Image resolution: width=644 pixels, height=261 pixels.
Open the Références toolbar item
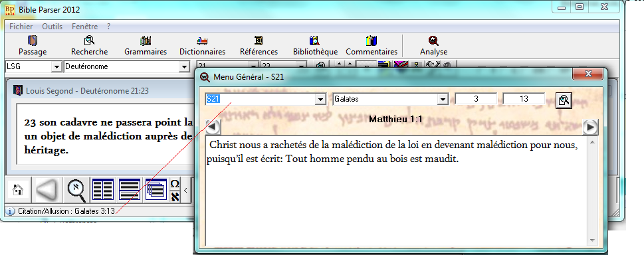259,46
